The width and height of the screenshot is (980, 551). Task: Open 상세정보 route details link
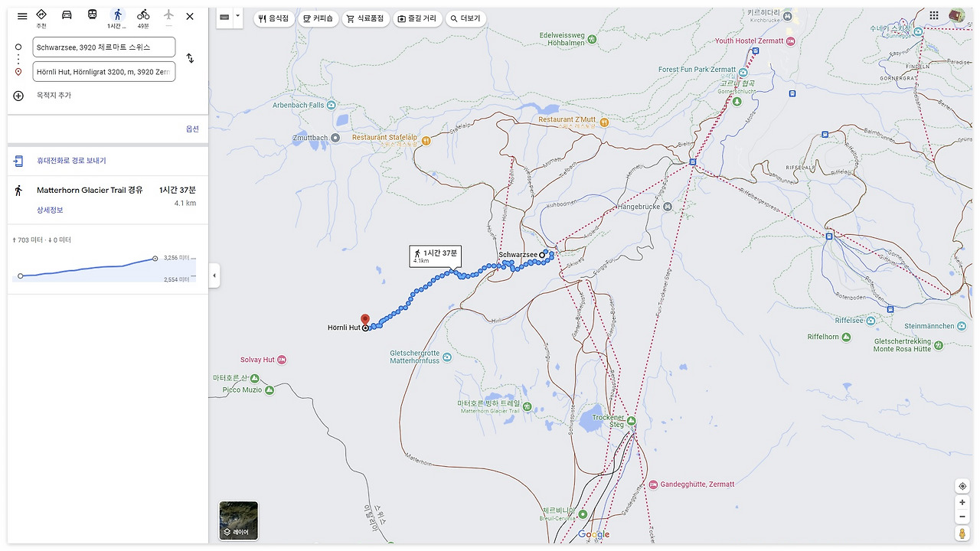(50, 210)
